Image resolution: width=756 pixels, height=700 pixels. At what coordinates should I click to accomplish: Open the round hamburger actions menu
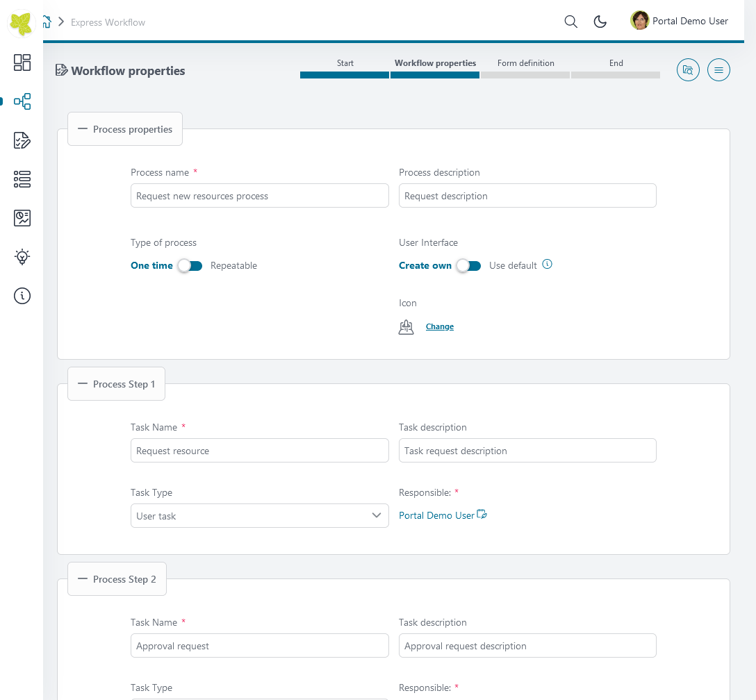pyautogui.click(x=718, y=70)
